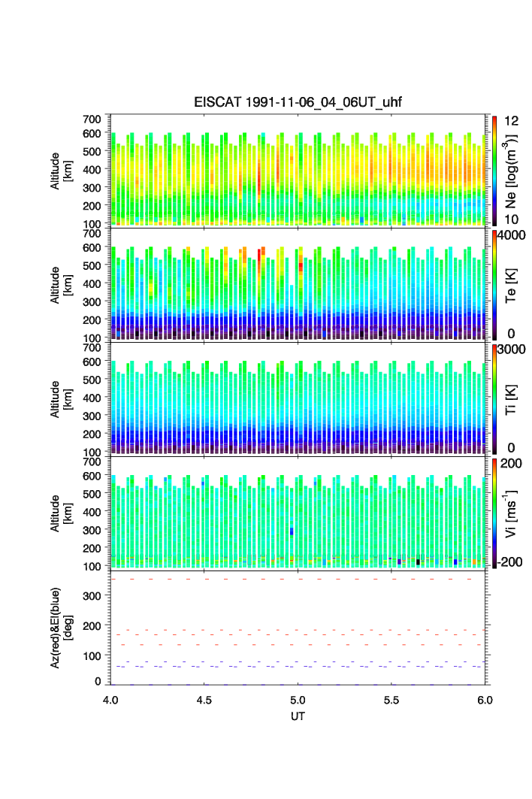Select the 4000 maximum label on Te colorbar
This screenshot has width=532, height=799.
click(x=513, y=235)
